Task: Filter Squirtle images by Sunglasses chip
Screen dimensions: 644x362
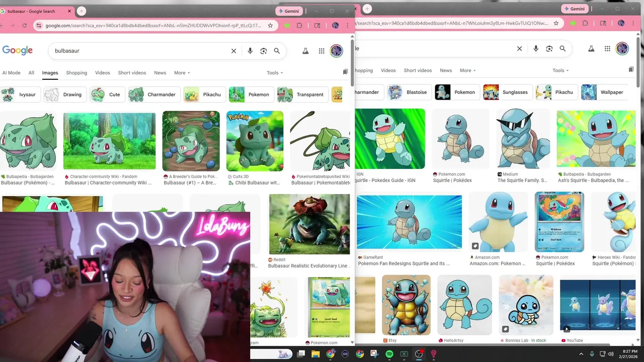Action: (x=507, y=92)
